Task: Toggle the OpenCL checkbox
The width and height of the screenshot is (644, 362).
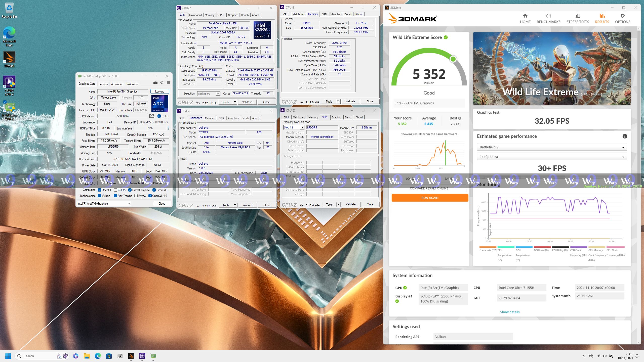Action: [x=99, y=190]
